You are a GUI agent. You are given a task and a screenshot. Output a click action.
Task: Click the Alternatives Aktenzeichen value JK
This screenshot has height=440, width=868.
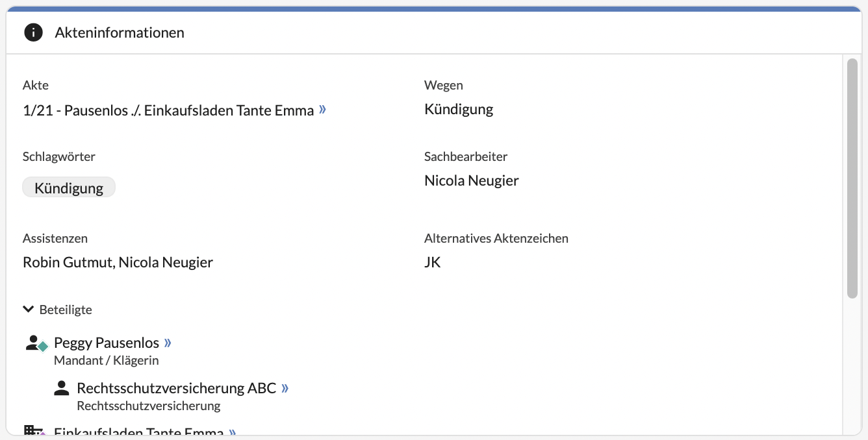(x=433, y=262)
